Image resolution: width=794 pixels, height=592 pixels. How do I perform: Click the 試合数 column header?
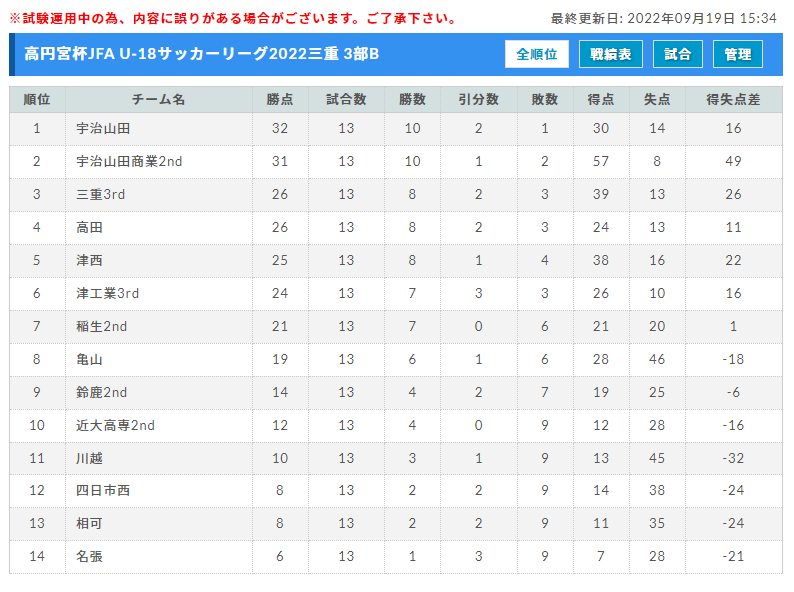pos(346,99)
